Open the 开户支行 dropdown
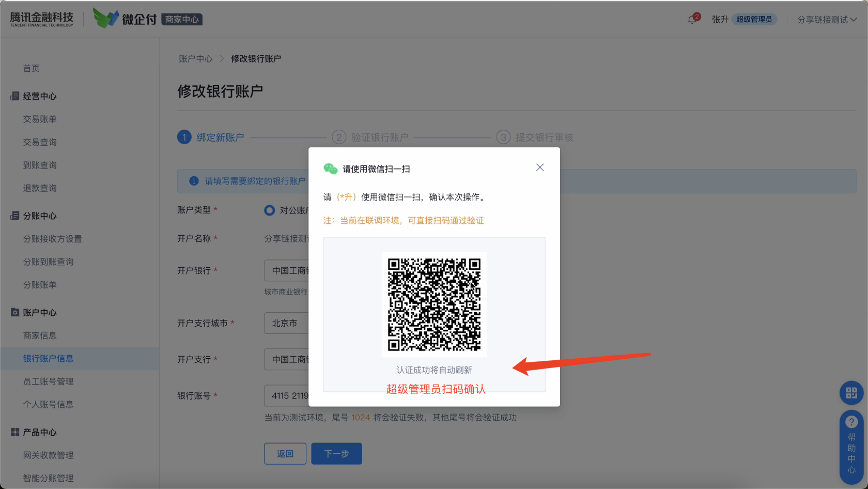Image resolution: width=868 pixels, height=489 pixels. pos(287,359)
